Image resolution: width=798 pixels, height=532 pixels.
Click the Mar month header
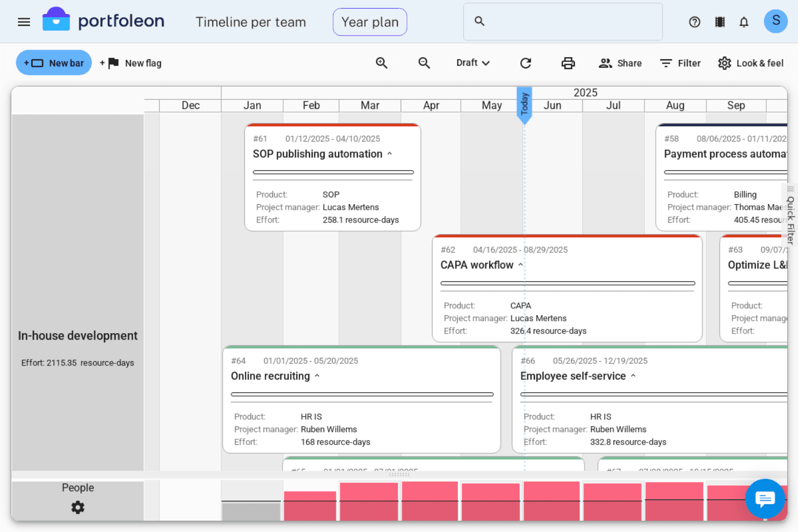(370, 106)
